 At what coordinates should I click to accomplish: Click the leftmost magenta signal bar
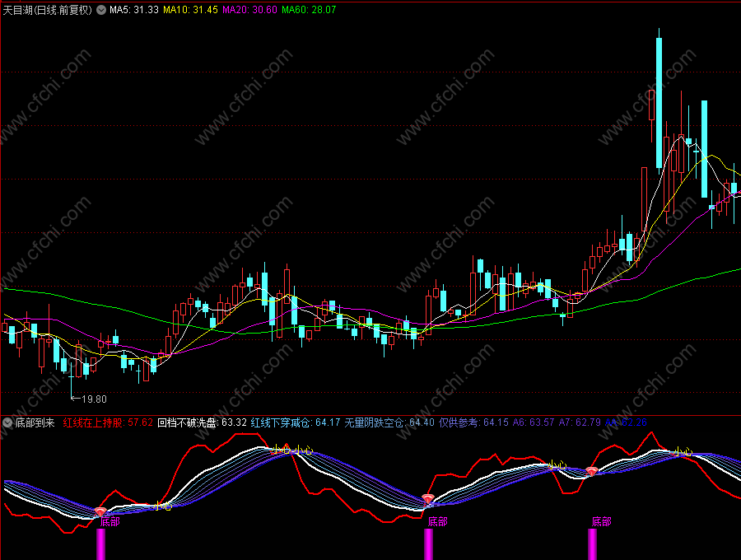[x=100, y=544]
